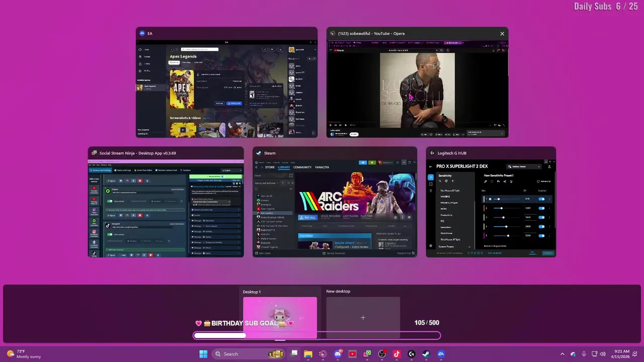Click the INSTALL button for ARC Raiders
The image size is (644, 362).
(x=308, y=217)
